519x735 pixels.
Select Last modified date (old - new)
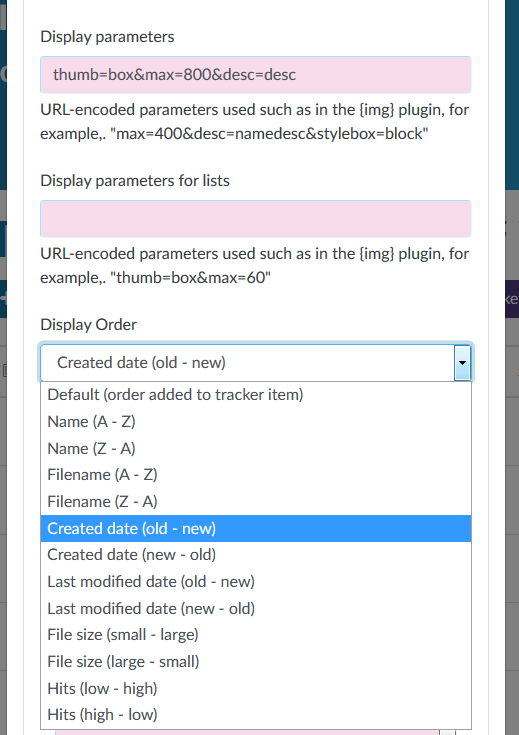(256, 582)
